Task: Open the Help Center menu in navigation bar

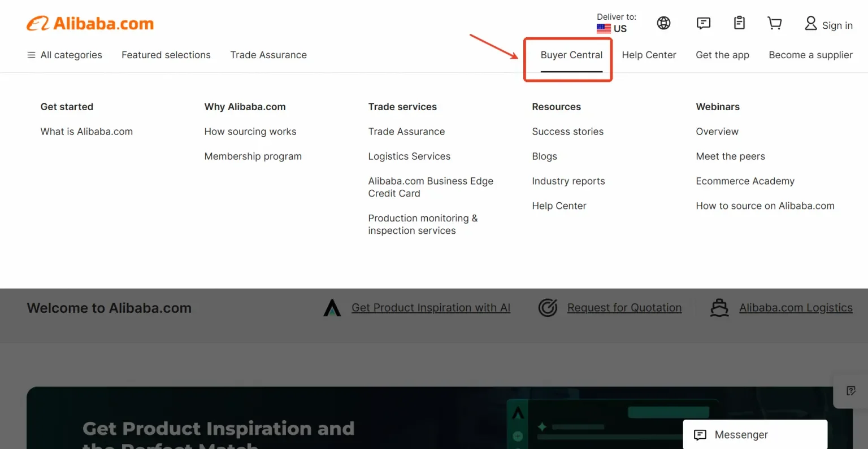Action: (649, 55)
